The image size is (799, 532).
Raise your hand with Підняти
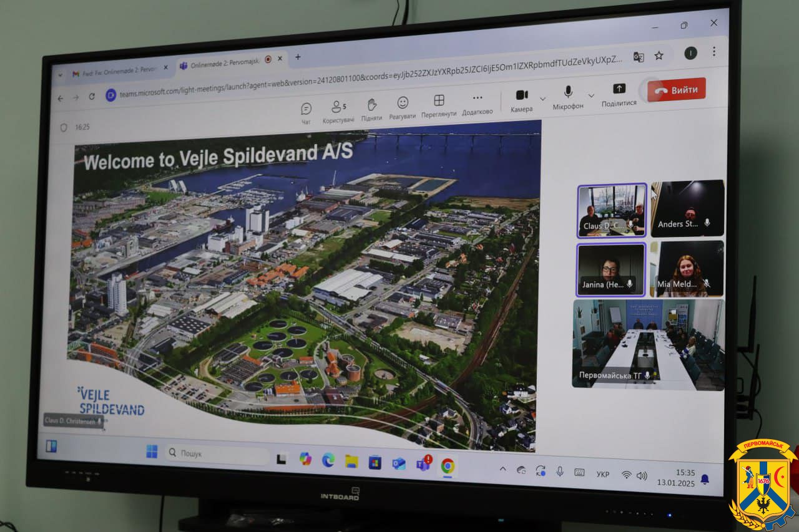tap(371, 109)
